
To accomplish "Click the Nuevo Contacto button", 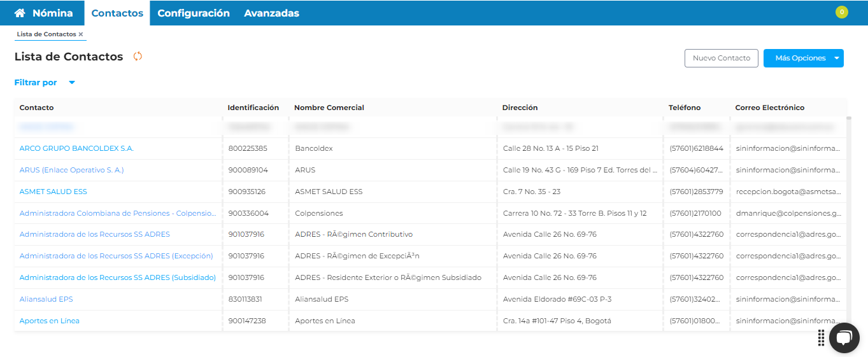I will click(722, 58).
